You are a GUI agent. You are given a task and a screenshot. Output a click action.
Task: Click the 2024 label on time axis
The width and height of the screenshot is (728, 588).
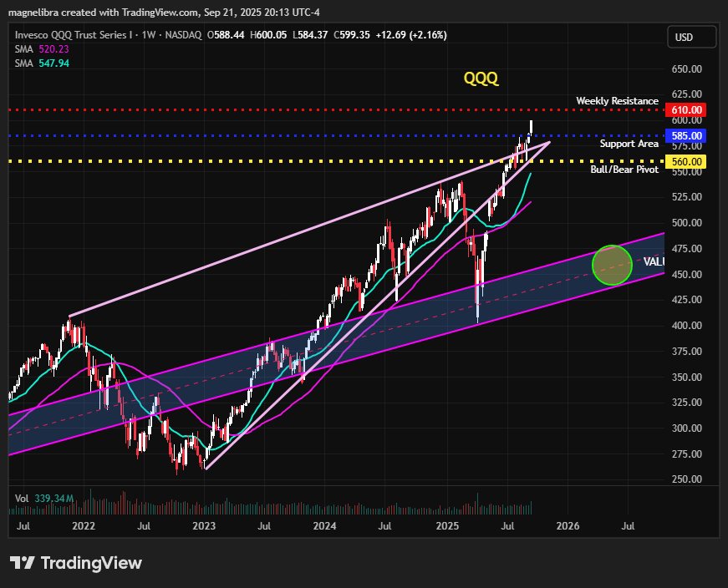[324, 526]
